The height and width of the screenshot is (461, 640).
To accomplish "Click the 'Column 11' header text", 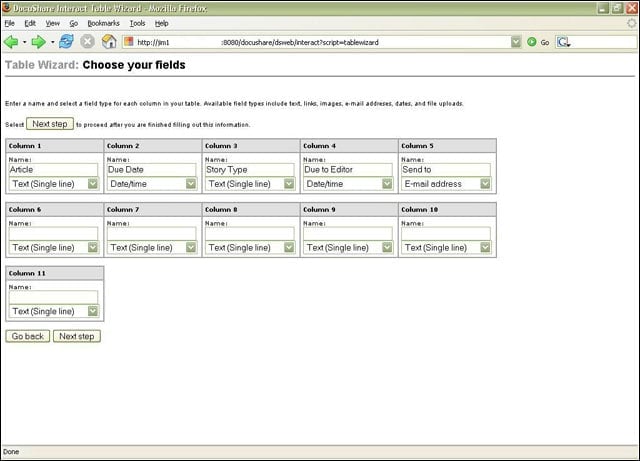I will (27, 273).
